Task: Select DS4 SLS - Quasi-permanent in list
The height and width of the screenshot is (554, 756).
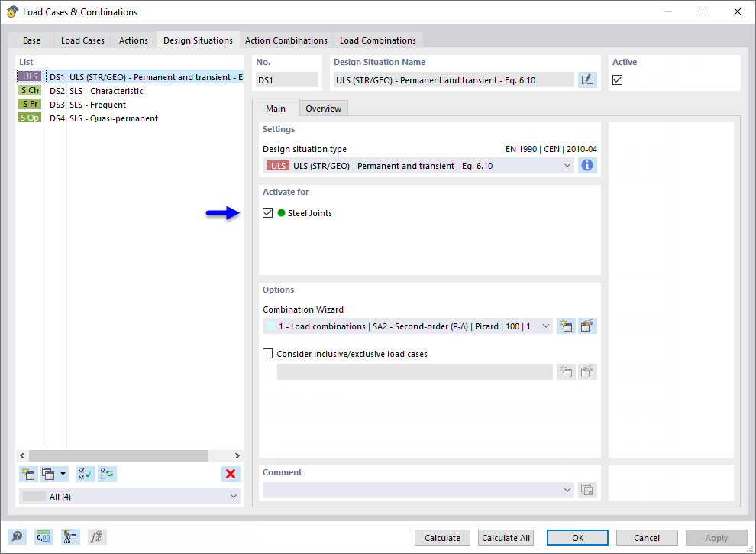Action: 130,118
